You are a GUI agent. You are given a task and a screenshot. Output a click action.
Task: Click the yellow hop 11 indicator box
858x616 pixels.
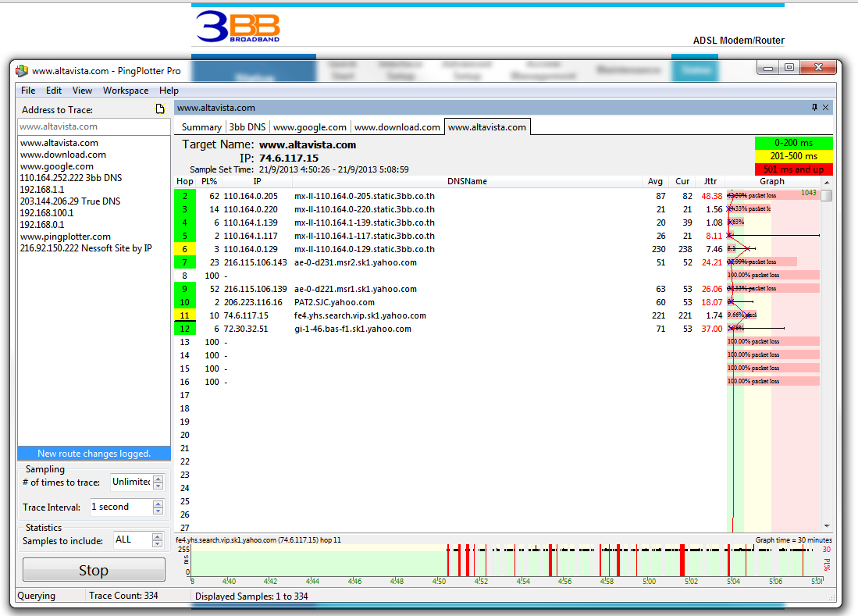click(184, 315)
